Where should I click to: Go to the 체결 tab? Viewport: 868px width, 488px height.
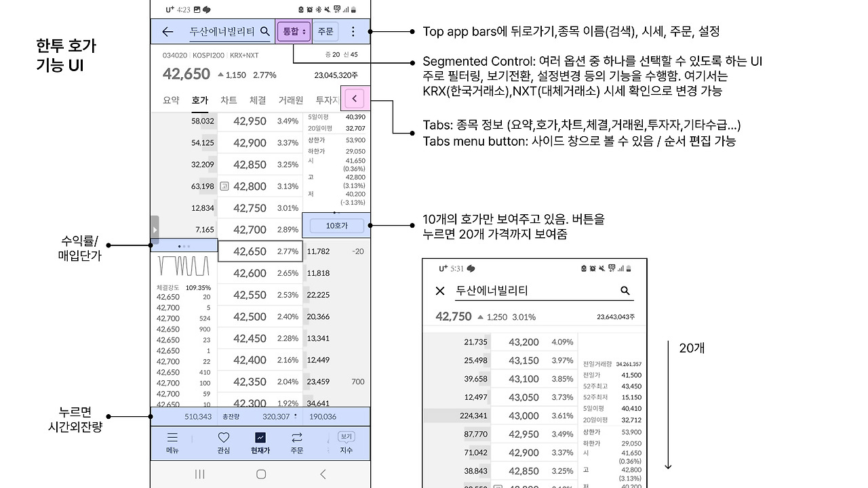[x=258, y=100]
